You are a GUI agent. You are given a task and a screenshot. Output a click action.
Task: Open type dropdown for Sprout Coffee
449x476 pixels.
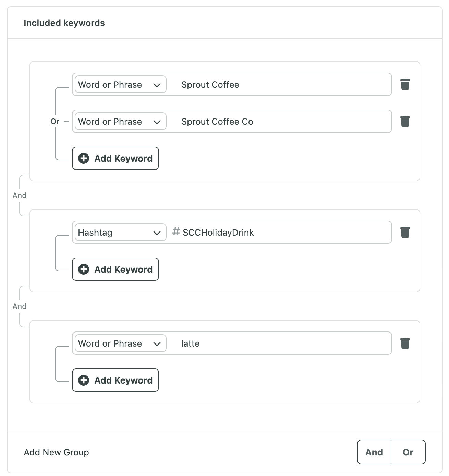pos(121,84)
